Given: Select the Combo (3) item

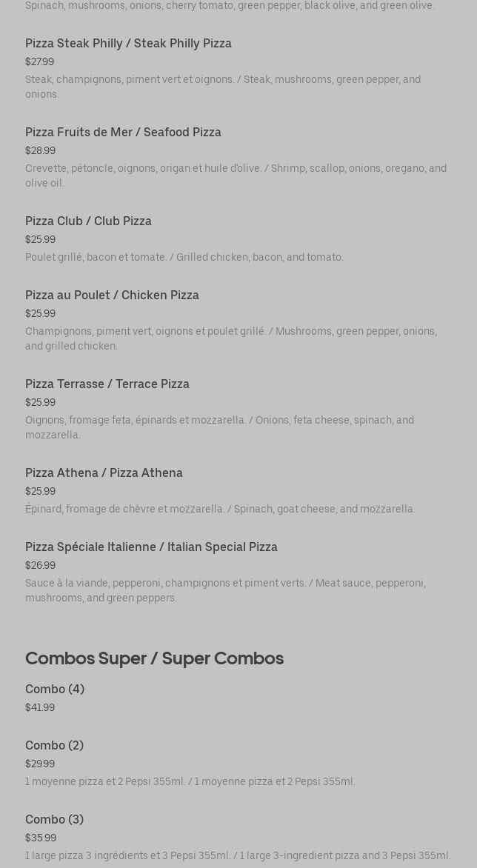Looking at the screenshot, I should [54, 820].
